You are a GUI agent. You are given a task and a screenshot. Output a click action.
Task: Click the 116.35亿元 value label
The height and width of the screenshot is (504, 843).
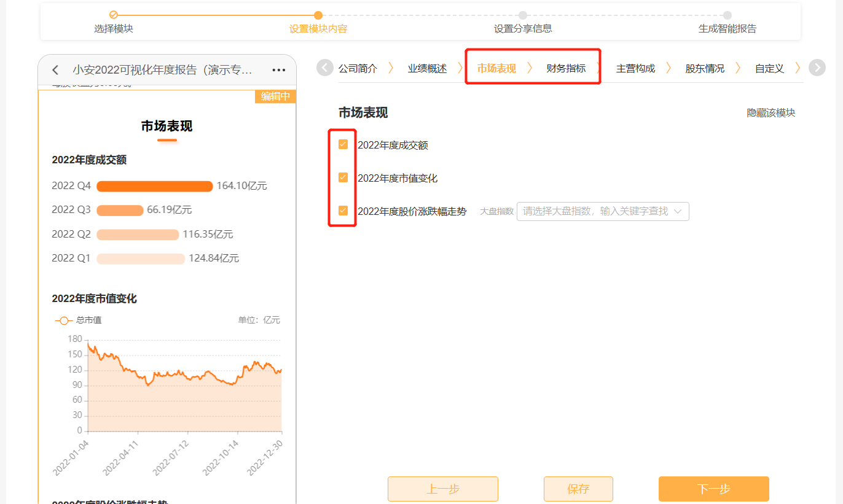208,235
